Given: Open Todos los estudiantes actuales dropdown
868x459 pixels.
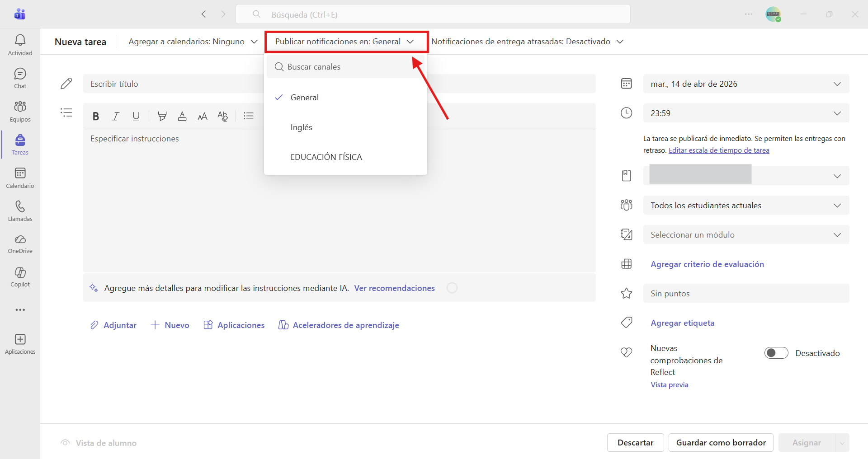Looking at the screenshot, I should pos(746,205).
